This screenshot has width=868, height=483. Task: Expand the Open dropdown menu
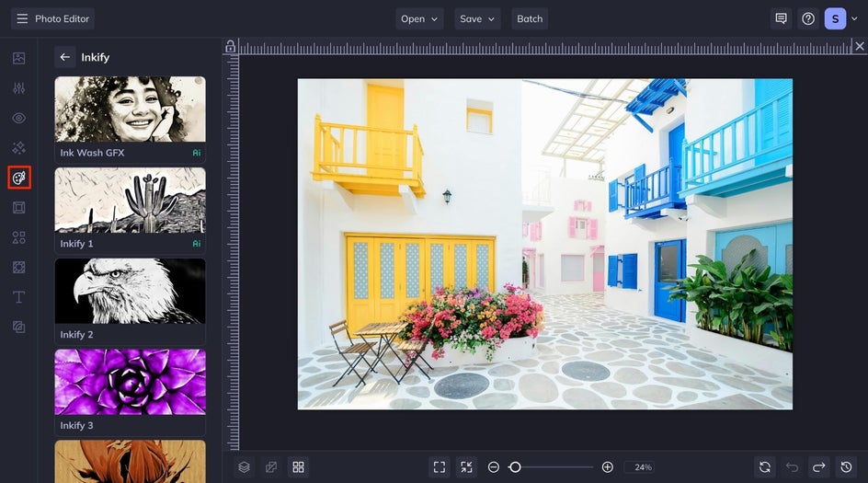pos(419,18)
